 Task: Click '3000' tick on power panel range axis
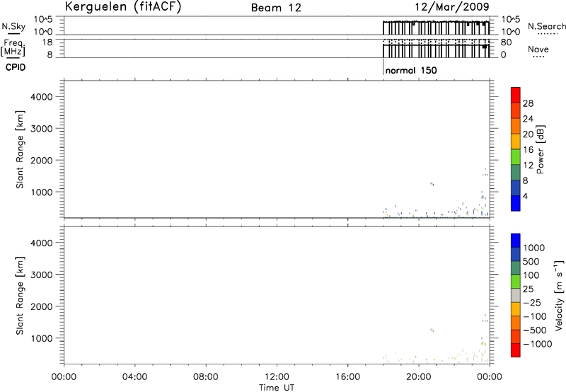pos(42,129)
